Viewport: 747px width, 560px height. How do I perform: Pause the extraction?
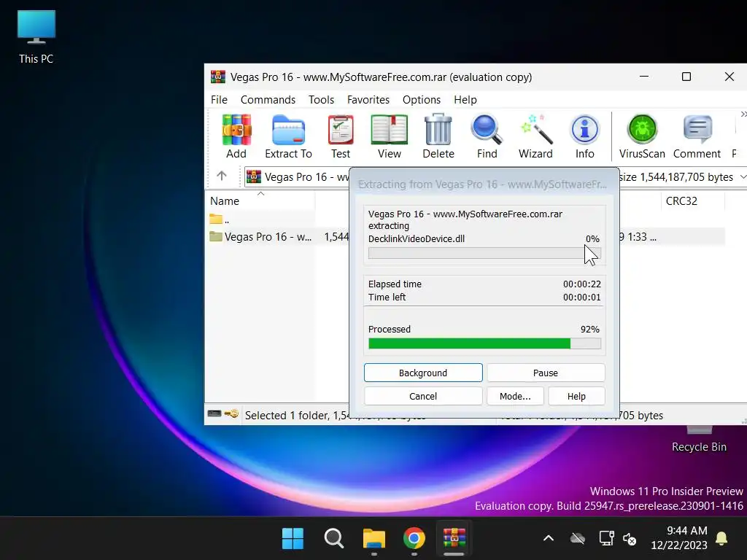[x=546, y=373]
